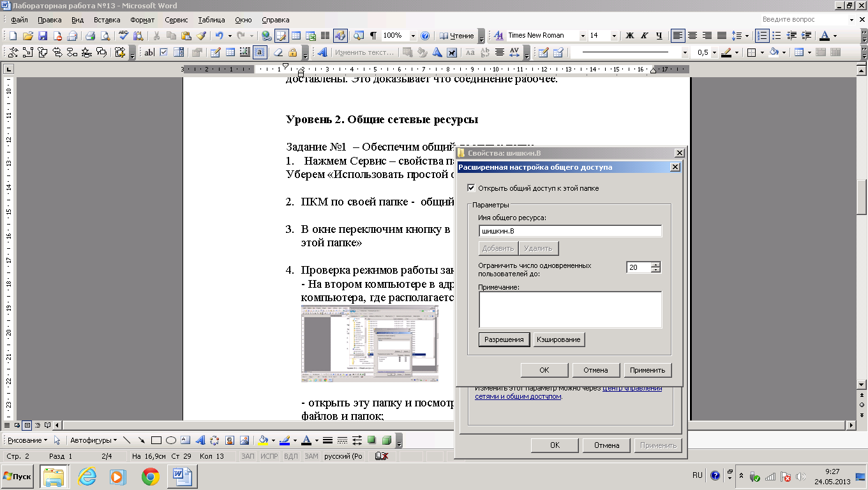Click the Open file folder icon

(27, 36)
